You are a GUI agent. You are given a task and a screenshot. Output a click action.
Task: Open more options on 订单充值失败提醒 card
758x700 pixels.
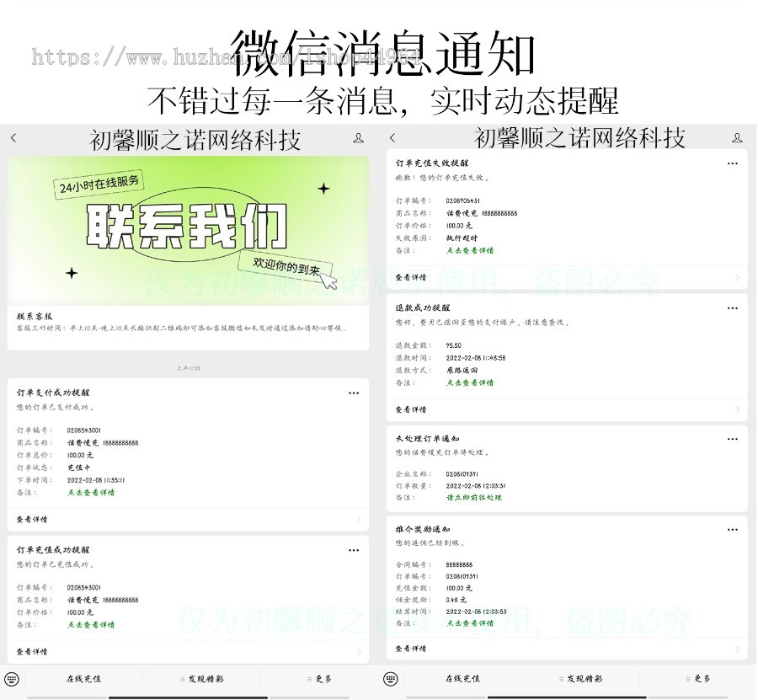[733, 163]
